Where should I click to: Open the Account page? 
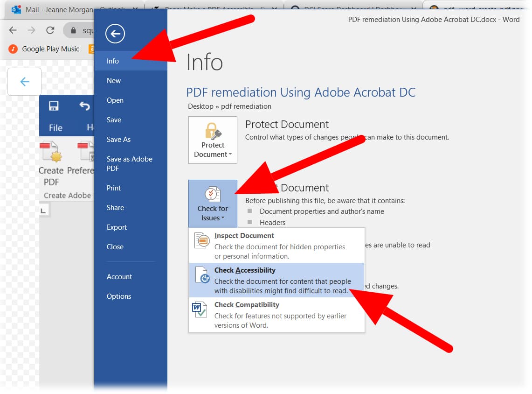coord(131,277)
